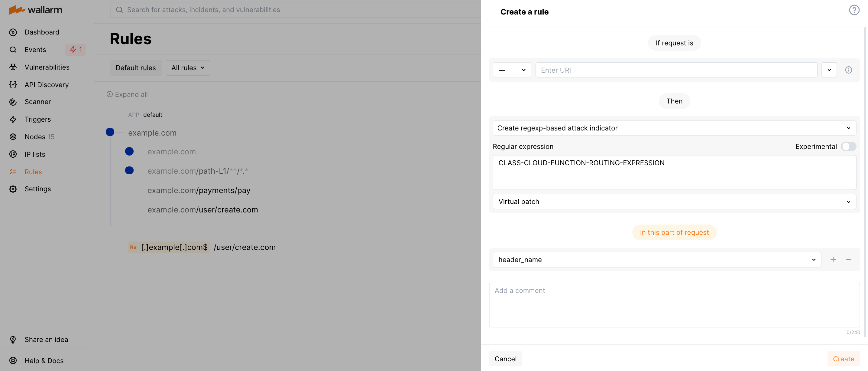The width and height of the screenshot is (868, 371).
Task: Open the URI options chevron dropdown
Action: 829,70
